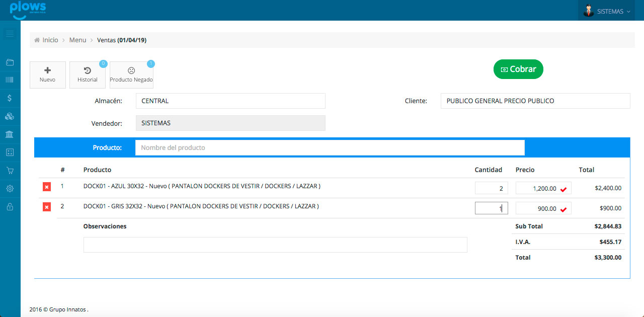Viewport: 644px width, 317px height.
Task: Click Menu in the breadcrumb
Action: tap(77, 40)
